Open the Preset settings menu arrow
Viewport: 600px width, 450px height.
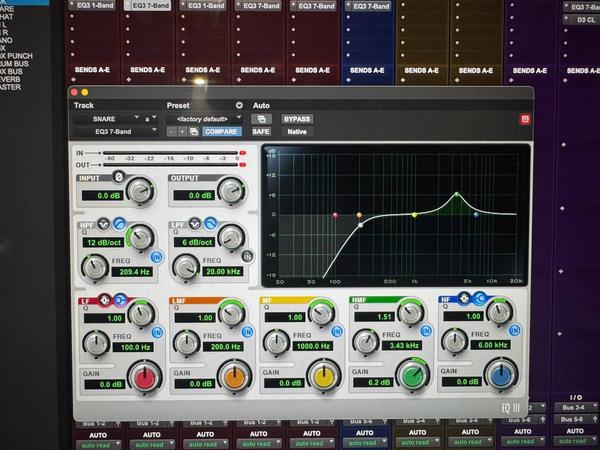tap(239, 105)
